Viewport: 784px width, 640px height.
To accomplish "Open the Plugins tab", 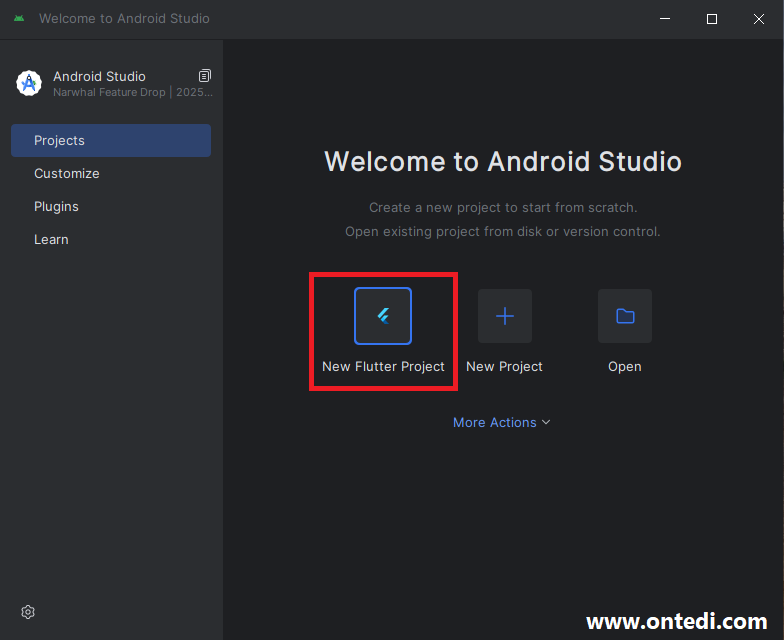I will pyautogui.click(x=111, y=206).
